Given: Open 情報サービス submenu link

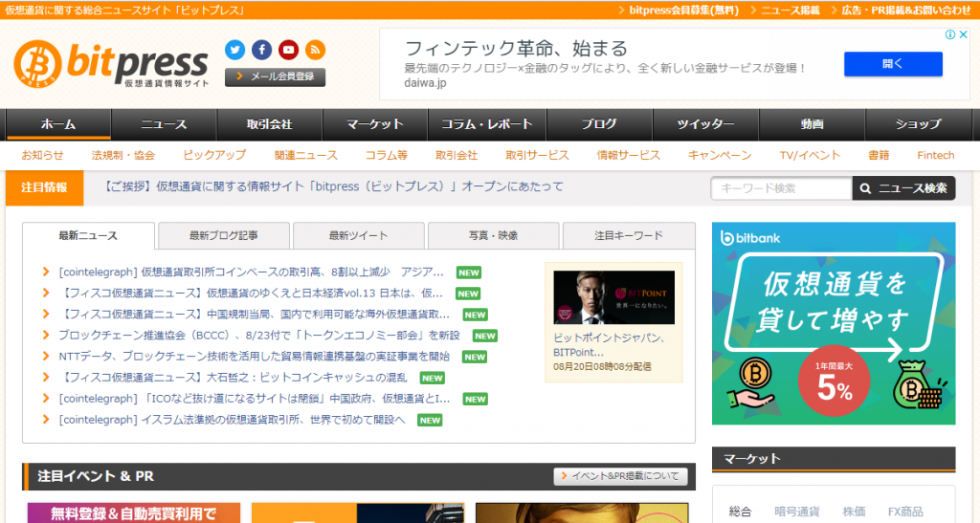Looking at the screenshot, I should (x=628, y=156).
